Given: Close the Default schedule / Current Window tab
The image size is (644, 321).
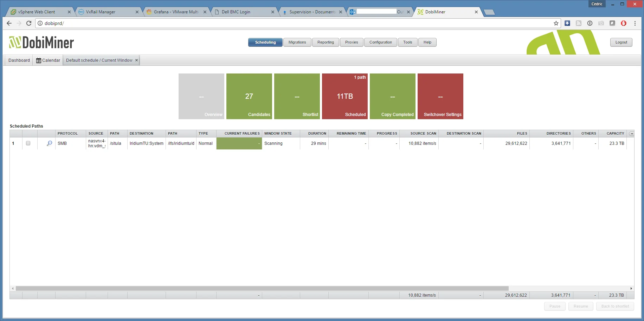Looking at the screenshot, I should pos(137,60).
